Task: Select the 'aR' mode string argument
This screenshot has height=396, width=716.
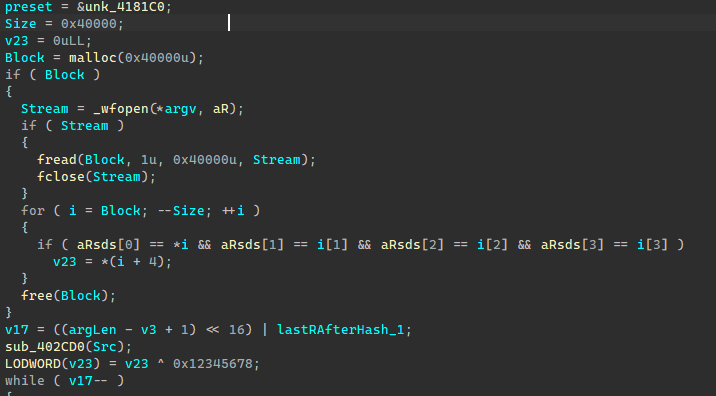Action: (221, 109)
